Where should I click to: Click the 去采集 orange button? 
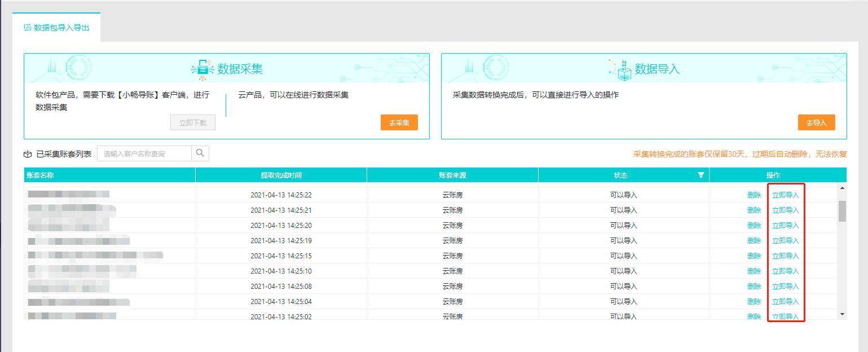(399, 122)
